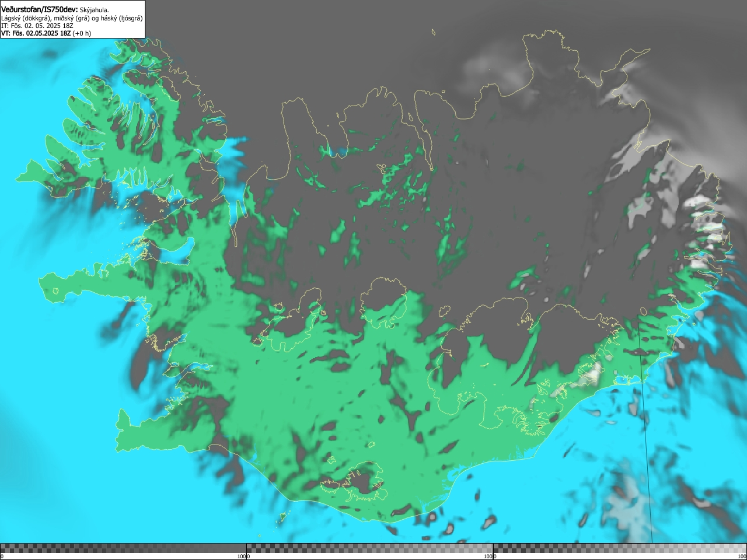Click the light grey high-cloud colour bar
Screen dimensions: 747x560
[620, 548]
